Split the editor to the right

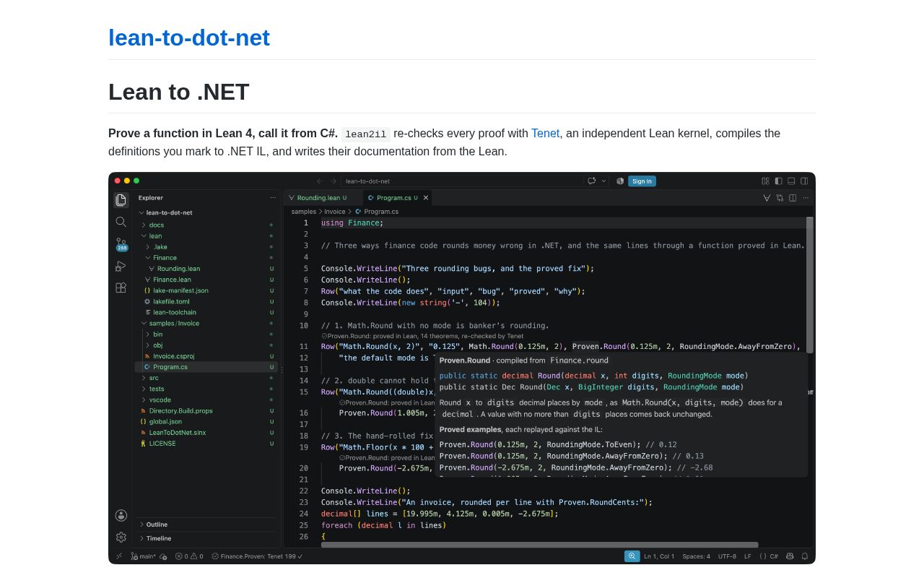[793, 198]
